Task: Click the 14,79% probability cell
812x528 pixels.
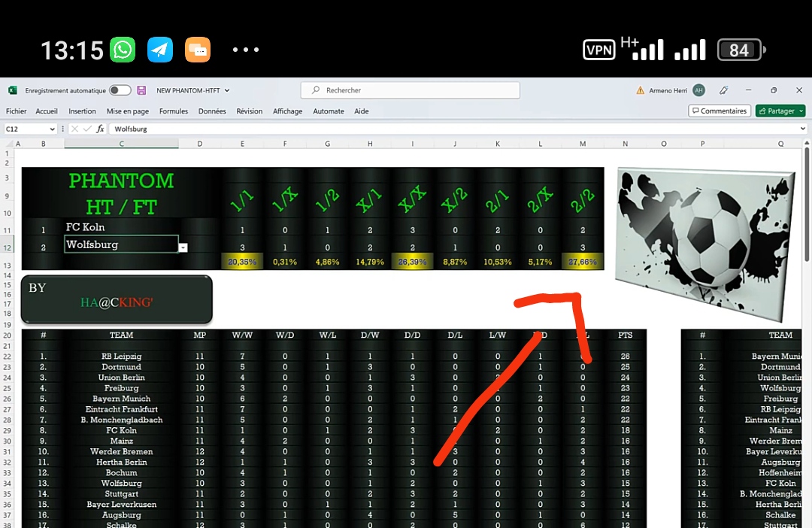Action: coord(370,262)
